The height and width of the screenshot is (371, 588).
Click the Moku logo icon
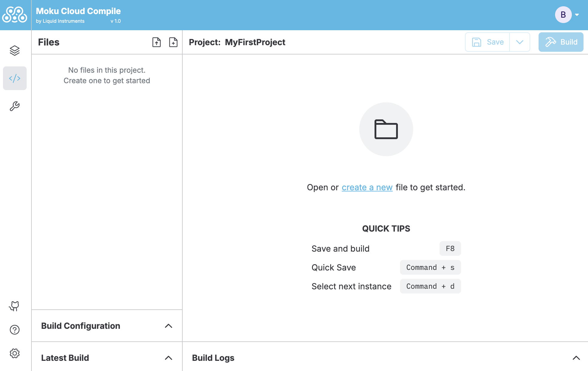click(x=15, y=15)
